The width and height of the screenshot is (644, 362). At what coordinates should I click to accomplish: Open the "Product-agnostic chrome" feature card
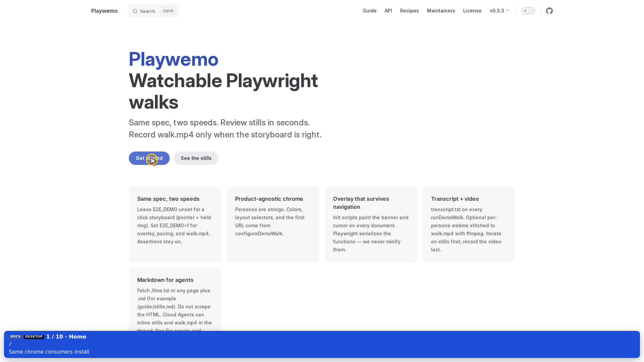(273, 224)
